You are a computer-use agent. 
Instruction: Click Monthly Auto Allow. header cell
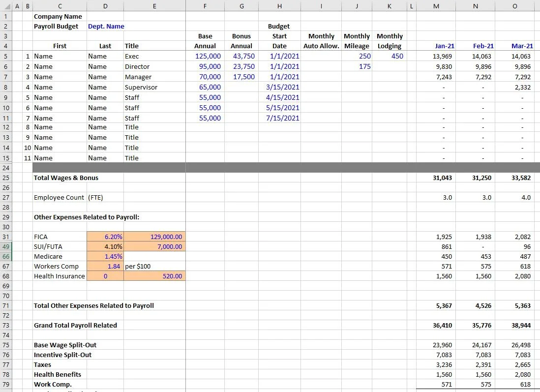(x=321, y=46)
